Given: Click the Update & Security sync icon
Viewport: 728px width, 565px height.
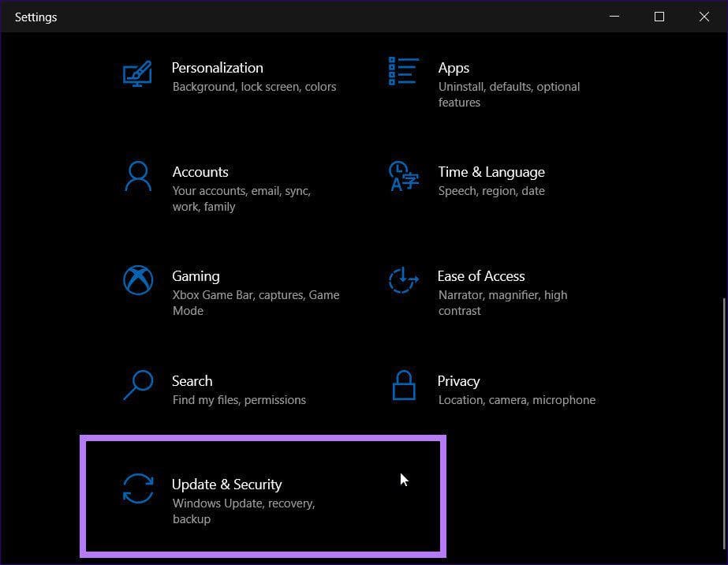Looking at the screenshot, I should pos(138,488).
